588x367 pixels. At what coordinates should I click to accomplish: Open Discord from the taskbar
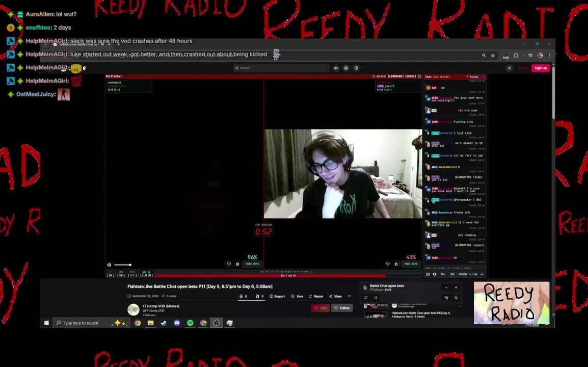177,323
